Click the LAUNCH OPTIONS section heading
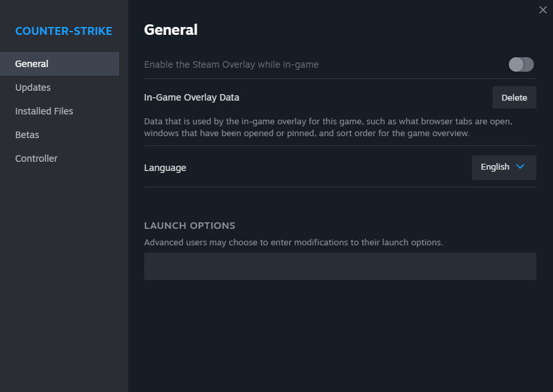The height and width of the screenshot is (392, 553). (190, 226)
